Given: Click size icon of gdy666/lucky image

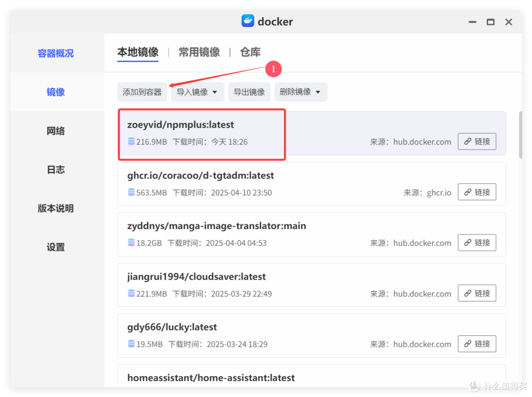Looking at the screenshot, I should click(132, 344).
